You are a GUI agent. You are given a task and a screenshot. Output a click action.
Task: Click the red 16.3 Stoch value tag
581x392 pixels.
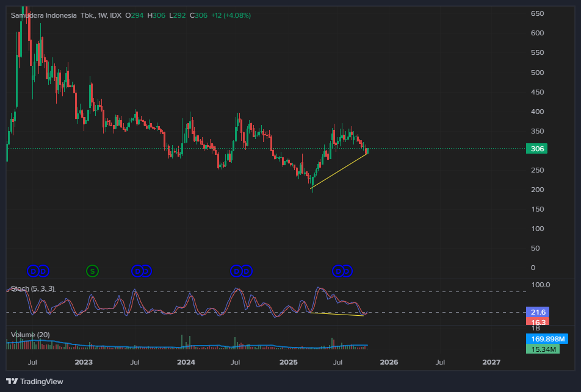point(537,321)
